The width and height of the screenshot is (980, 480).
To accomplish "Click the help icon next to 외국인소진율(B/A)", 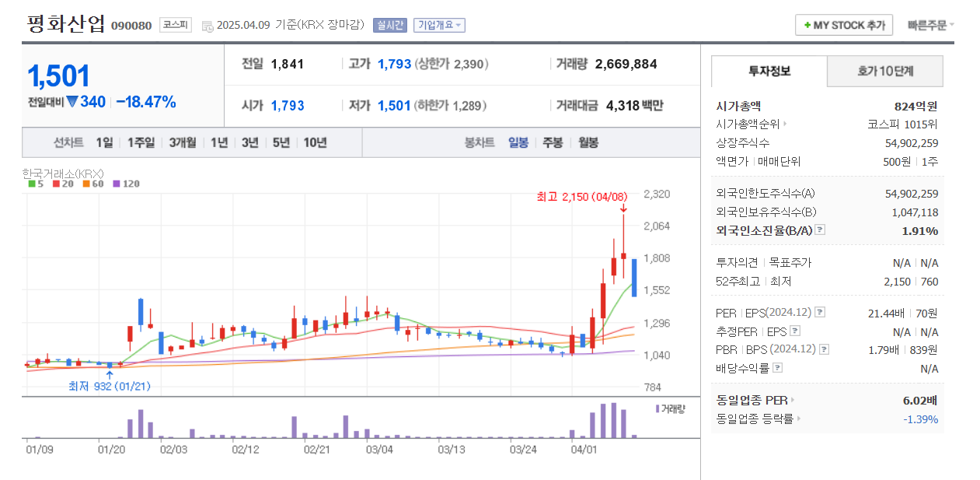I will tap(820, 230).
